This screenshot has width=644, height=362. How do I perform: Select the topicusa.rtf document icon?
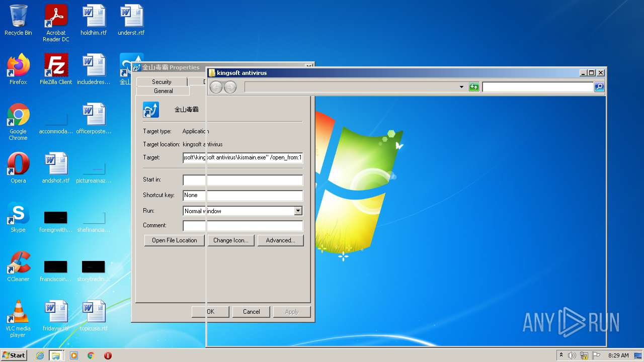point(94,316)
